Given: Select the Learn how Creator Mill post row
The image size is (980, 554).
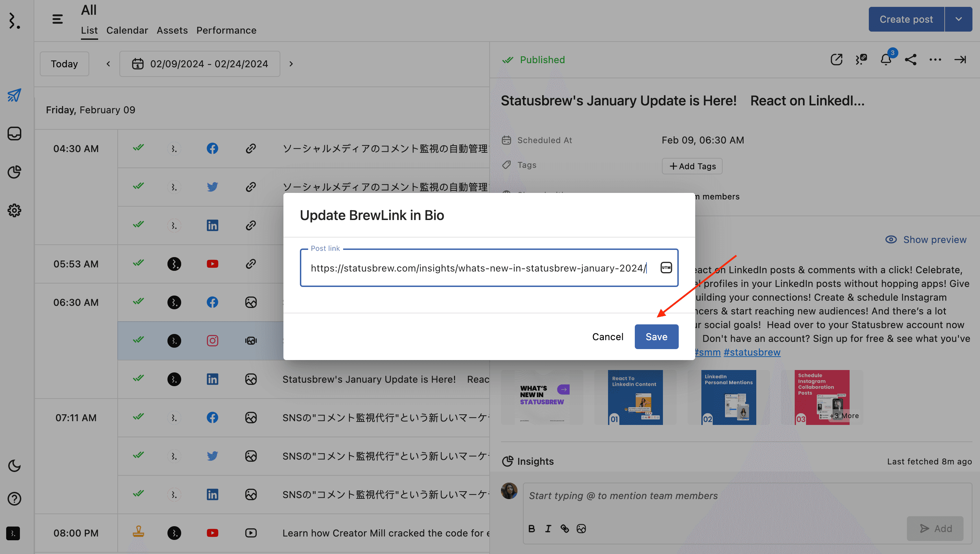Looking at the screenshot, I should pos(304,533).
